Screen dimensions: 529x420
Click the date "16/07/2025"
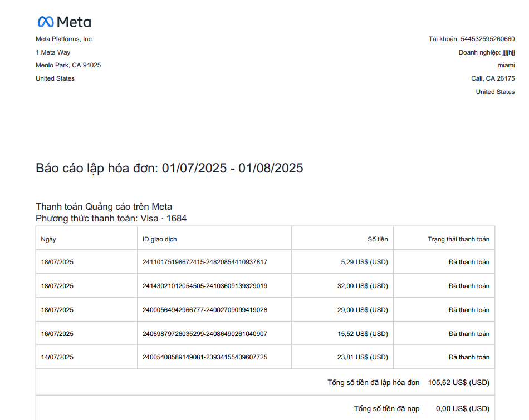[57, 334]
